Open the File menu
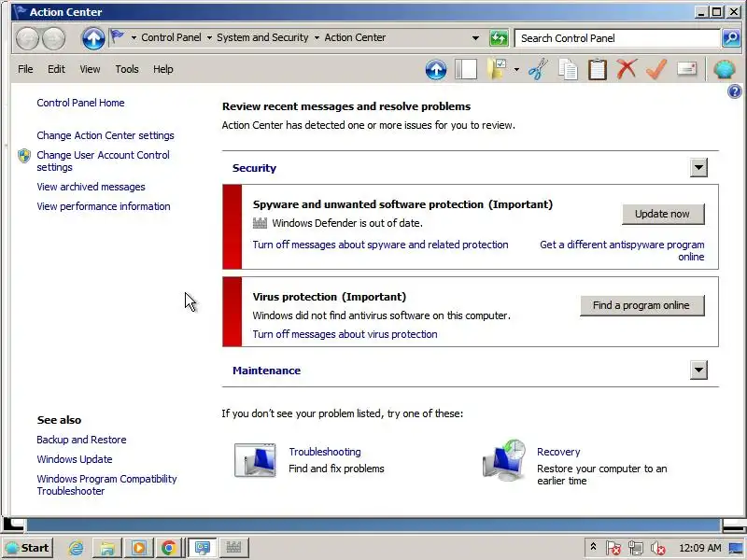 (25, 69)
